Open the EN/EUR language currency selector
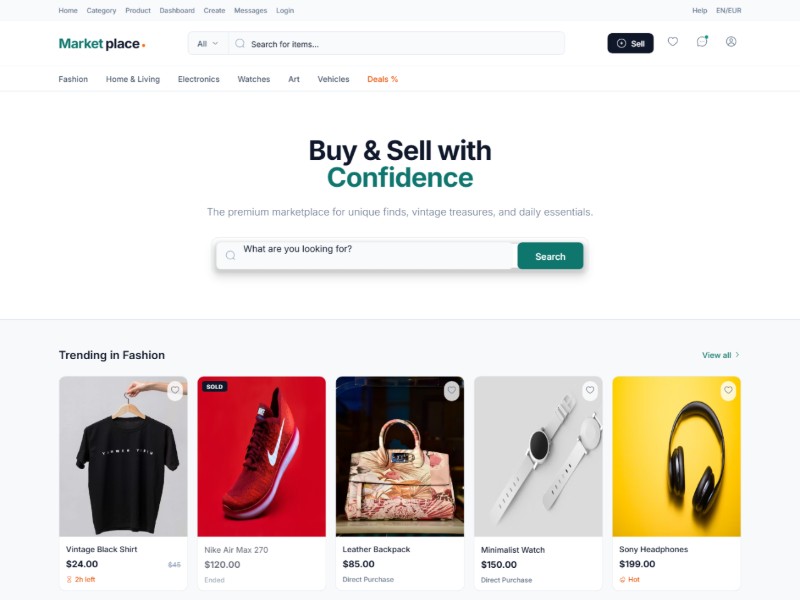The width and height of the screenshot is (800, 600). pos(729,10)
